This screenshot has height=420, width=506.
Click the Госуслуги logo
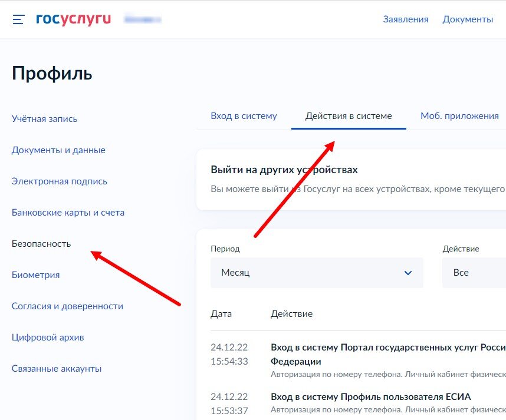pyautogui.click(x=73, y=19)
